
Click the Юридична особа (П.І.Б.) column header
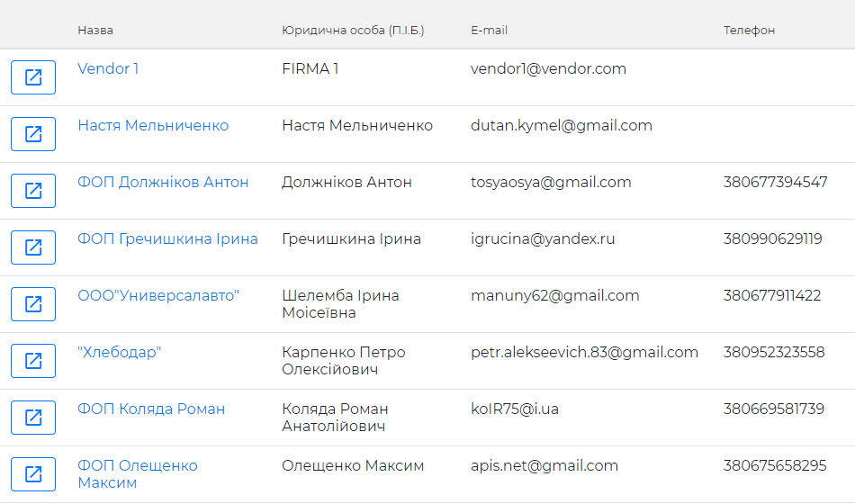tap(353, 31)
